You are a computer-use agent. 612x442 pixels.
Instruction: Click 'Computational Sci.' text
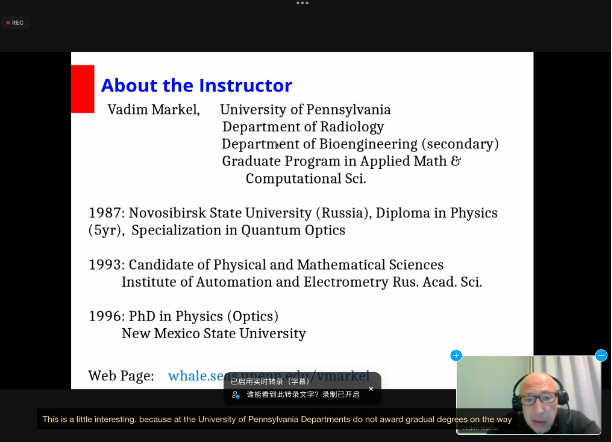click(306, 178)
